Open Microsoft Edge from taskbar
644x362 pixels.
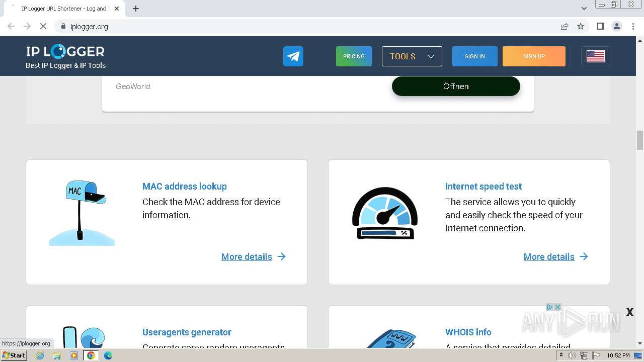tap(108, 355)
